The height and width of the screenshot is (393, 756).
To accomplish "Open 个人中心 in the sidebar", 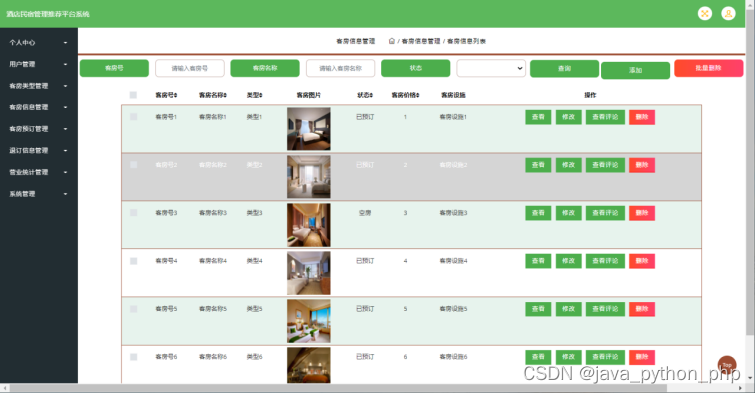I will click(22, 42).
